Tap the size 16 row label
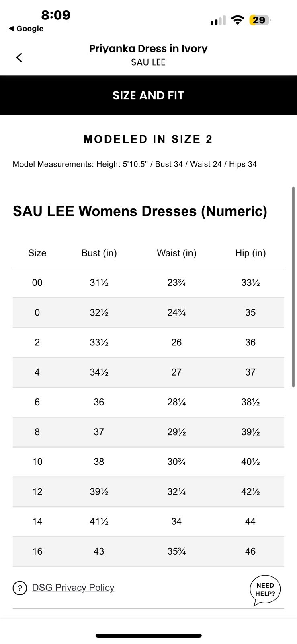Screen dimensions: 297x644 (x=37, y=551)
